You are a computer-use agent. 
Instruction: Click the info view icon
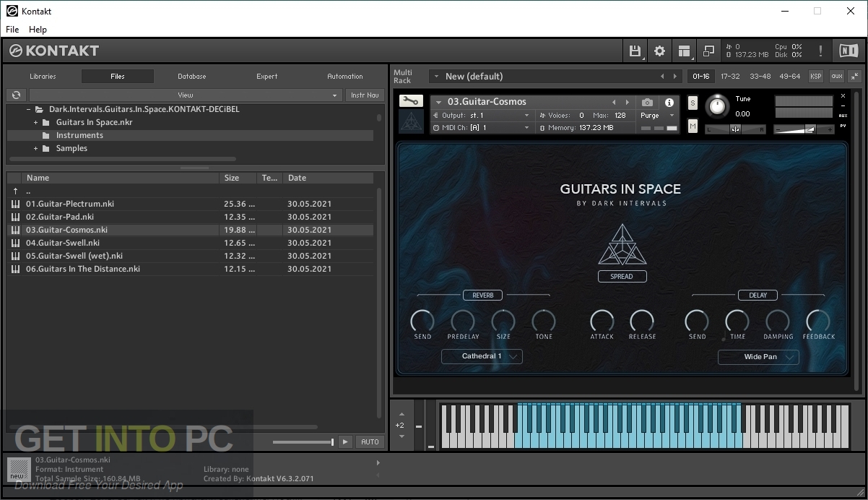(x=669, y=103)
